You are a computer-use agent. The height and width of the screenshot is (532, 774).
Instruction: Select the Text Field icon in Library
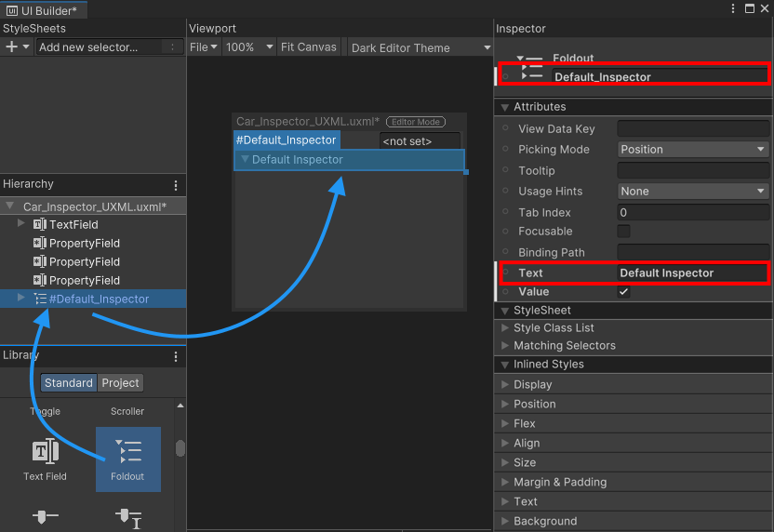point(45,453)
